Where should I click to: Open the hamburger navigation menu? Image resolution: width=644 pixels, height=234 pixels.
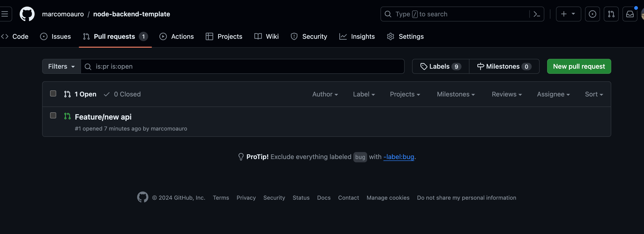point(4,14)
